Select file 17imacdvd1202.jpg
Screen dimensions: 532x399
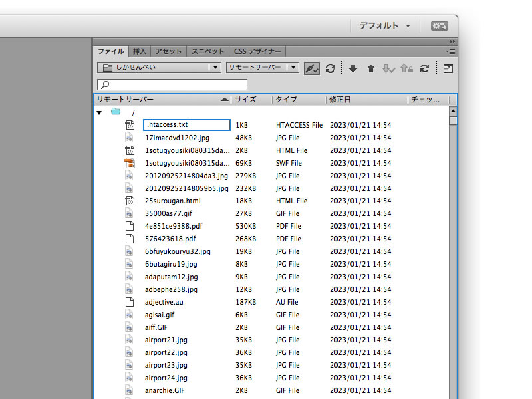pyautogui.click(x=177, y=138)
